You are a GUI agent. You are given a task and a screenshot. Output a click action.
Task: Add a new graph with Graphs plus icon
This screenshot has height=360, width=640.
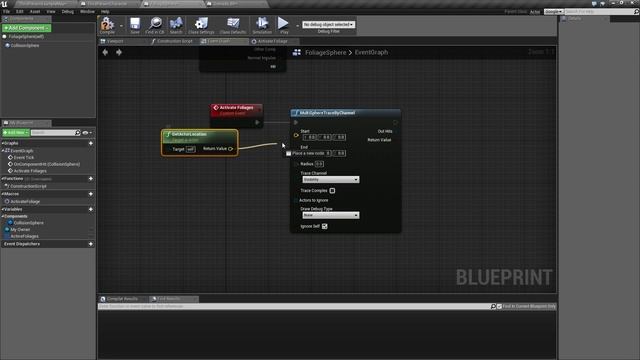[91, 143]
